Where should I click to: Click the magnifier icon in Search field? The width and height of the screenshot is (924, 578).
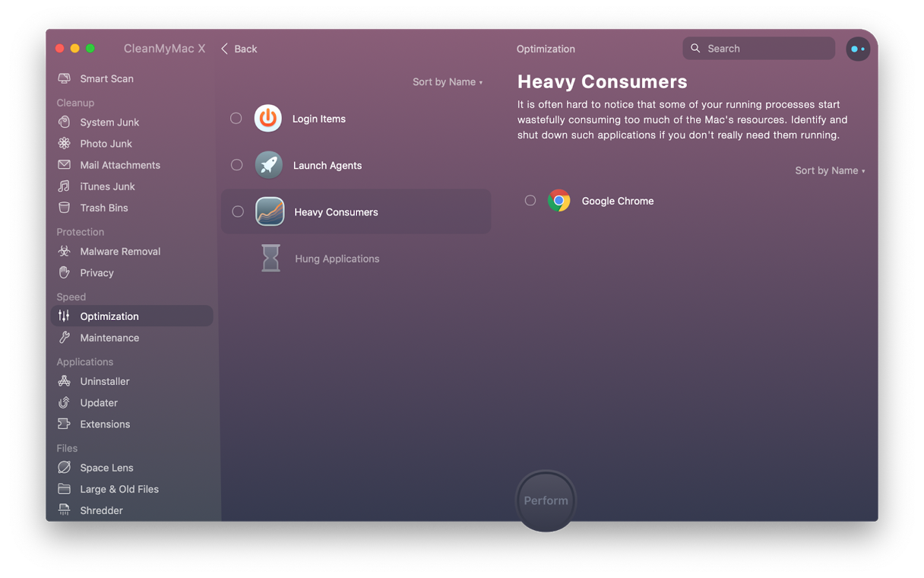click(x=695, y=48)
